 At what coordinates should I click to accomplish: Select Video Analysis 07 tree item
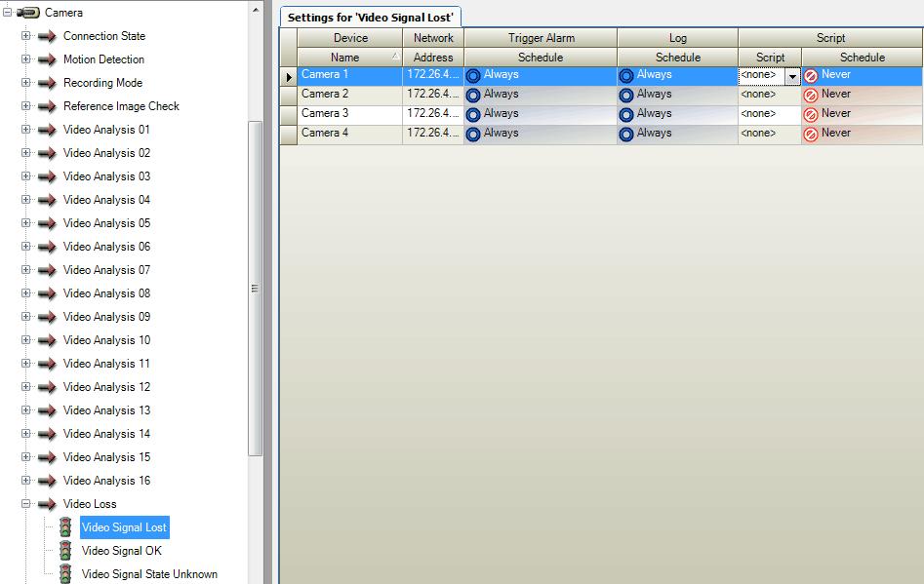106,270
